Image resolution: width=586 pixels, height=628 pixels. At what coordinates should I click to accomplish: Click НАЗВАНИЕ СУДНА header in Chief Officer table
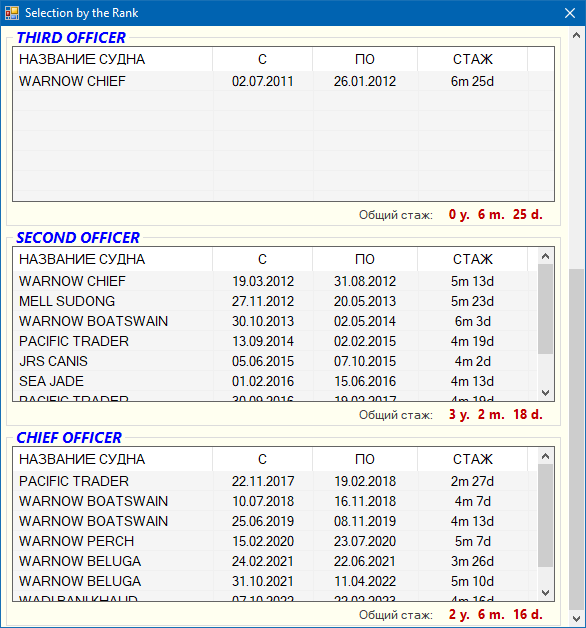click(x=113, y=459)
